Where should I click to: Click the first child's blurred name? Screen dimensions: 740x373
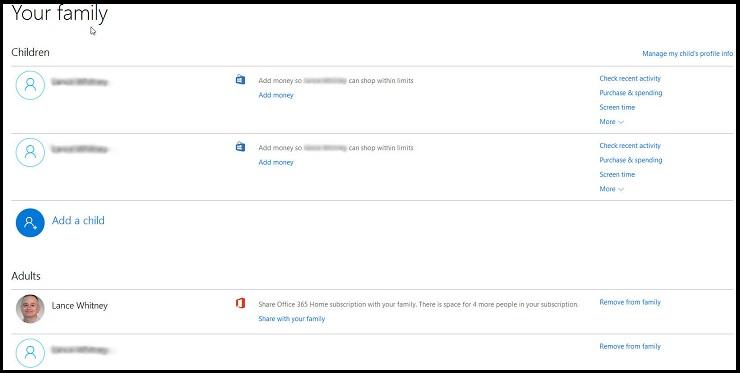80,82
